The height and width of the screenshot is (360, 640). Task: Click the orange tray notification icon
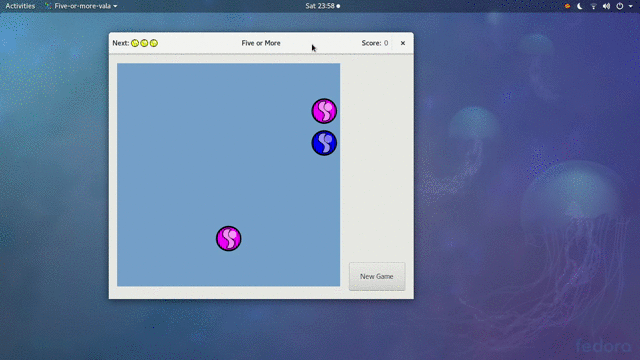(567, 6)
